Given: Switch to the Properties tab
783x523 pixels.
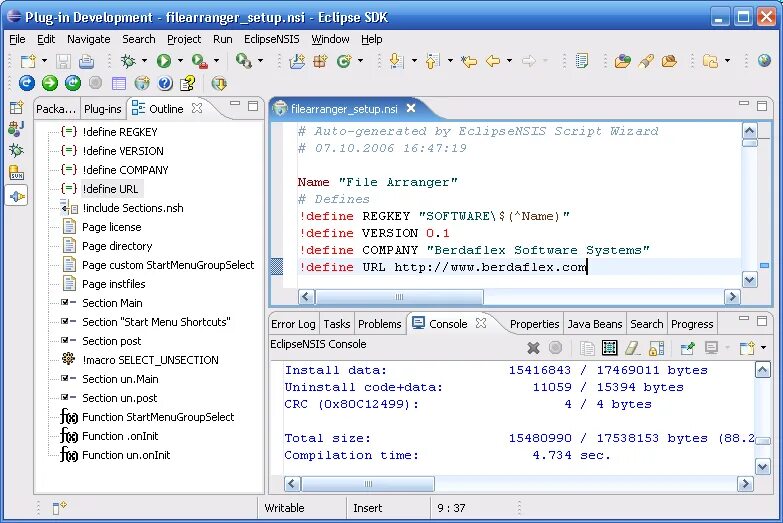Looking at the screenshot, I should 534,324.
